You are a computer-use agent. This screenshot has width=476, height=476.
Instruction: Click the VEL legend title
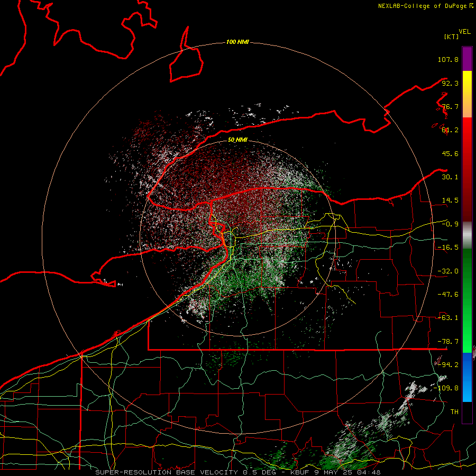click(x=464, y=32)
